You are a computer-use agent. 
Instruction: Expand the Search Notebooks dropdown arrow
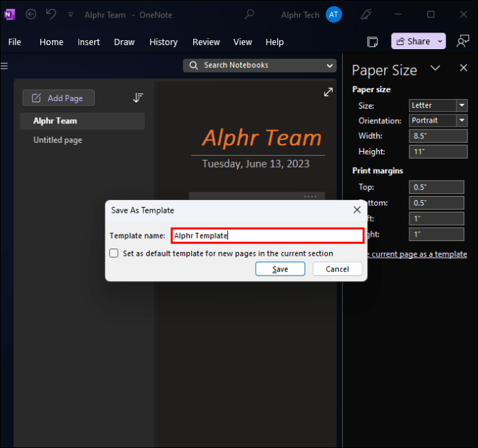pos(330,66)
